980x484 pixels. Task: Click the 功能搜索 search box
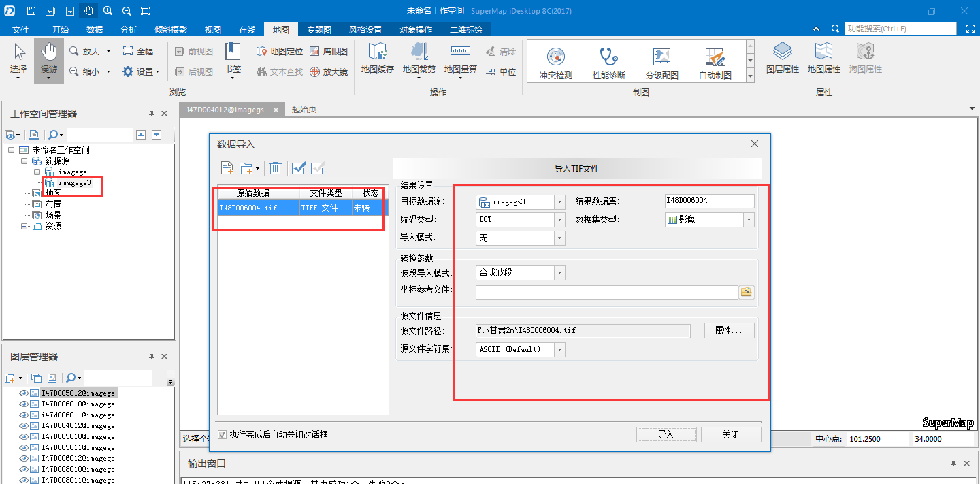click(x=900, y=29)
